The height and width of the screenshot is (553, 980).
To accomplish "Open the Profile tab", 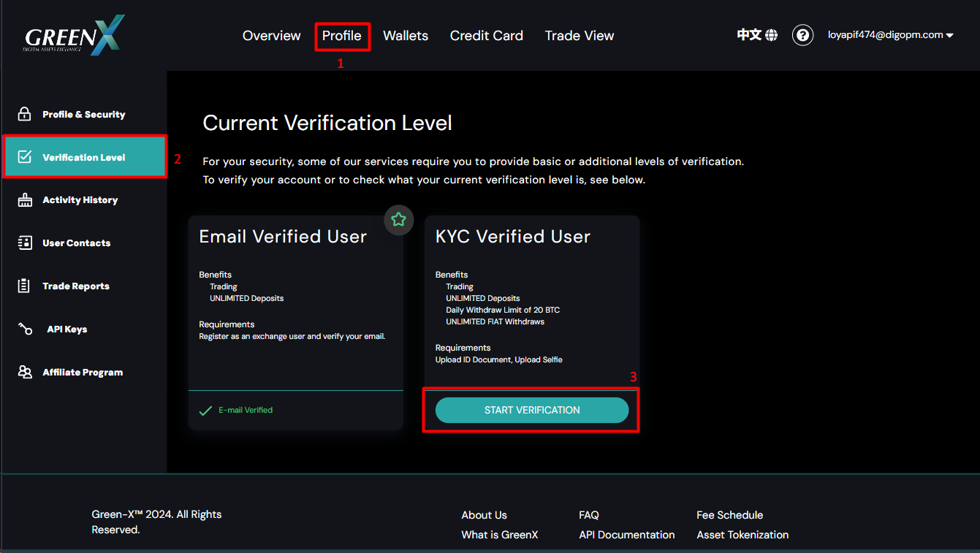I will [342, 36].
